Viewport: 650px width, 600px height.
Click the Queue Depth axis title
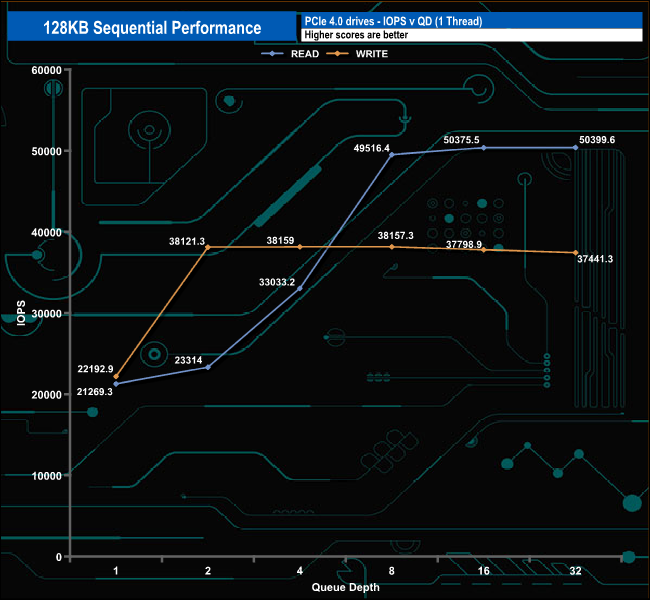coord(345,587)
